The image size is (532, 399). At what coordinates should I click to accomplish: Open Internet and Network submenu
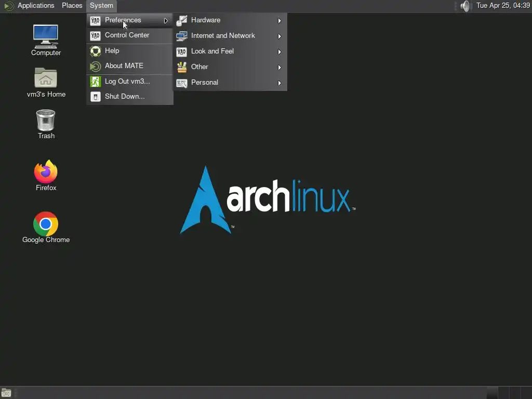(230, 36)
